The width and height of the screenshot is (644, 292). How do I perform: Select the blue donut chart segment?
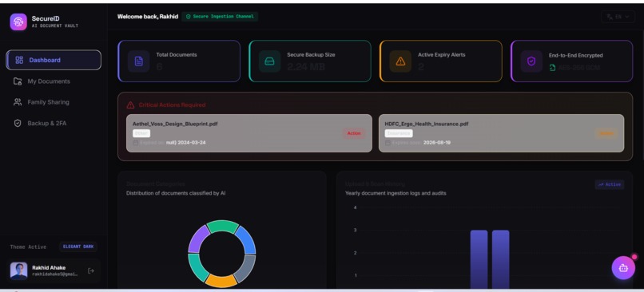tap(246, 240)
